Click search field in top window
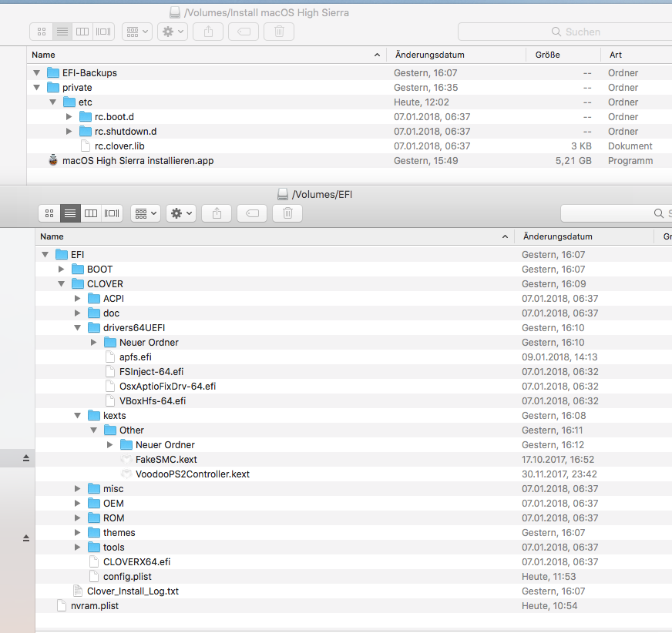Image resolution: width=672 pixels, height=633 pixels. pos(565,32)
